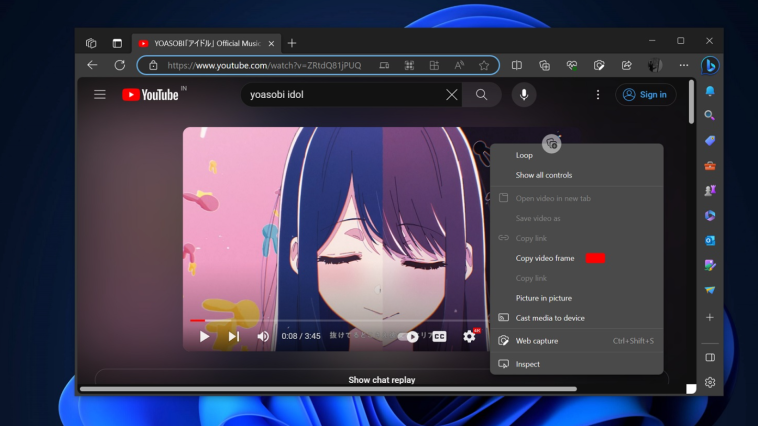Select the YOASOBI Official Music tab
The height and width of the screenshot is (426, 758).
[207, 44]
